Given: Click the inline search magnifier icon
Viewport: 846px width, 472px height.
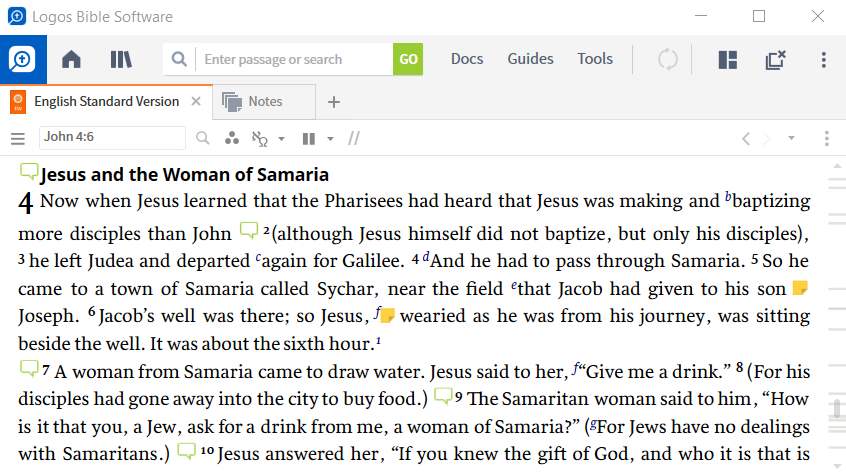Looking at the screenshot, I should pyautogui.click(x=202, y=138).
